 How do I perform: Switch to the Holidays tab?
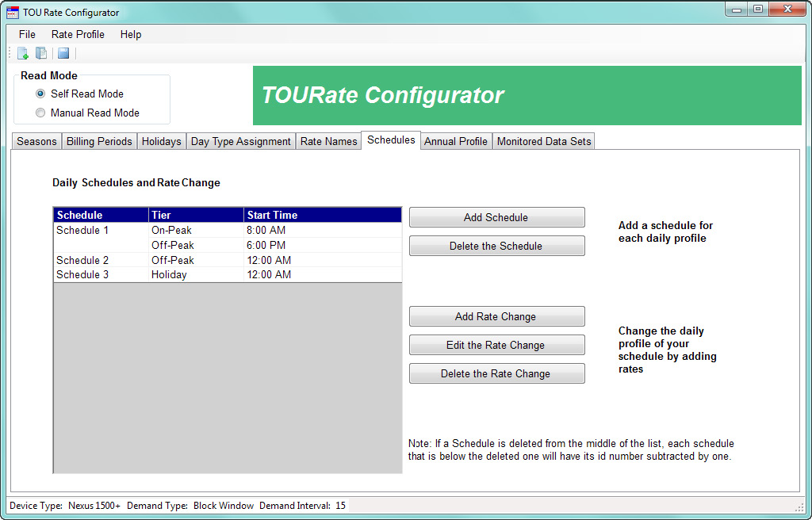click(x=162, y=141)
